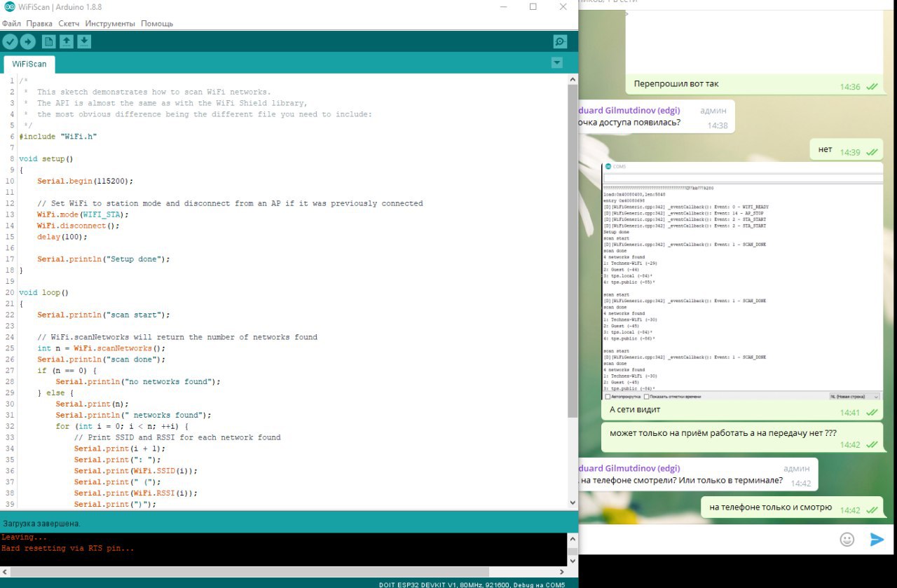
Task: Click the 'void loop()' line in editor
Action: [43, 292]
